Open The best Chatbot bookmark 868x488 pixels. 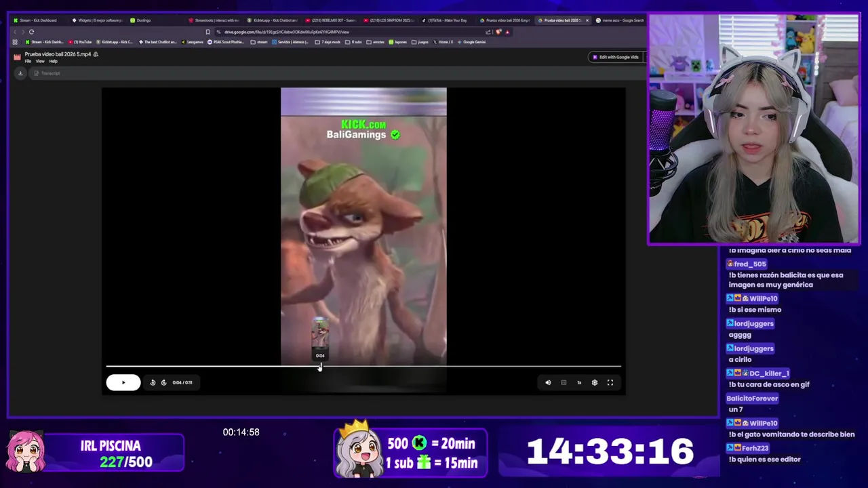tap(158, 42)
